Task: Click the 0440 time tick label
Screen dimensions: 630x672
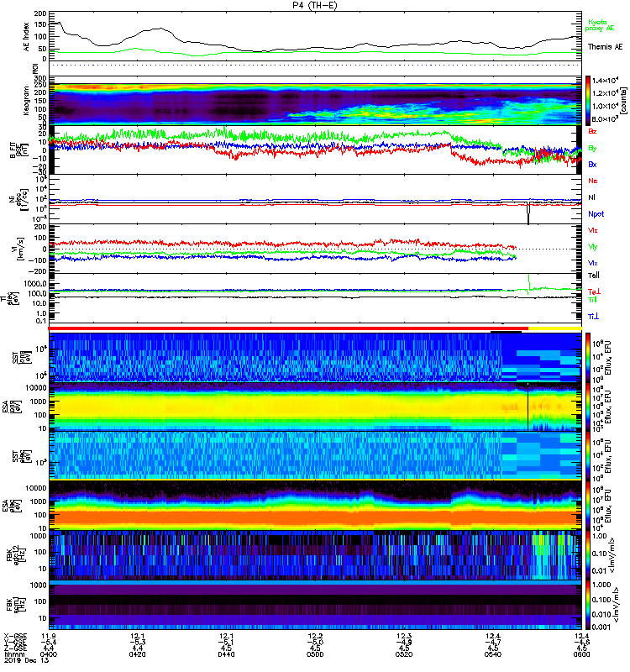Action: point(226,654)
